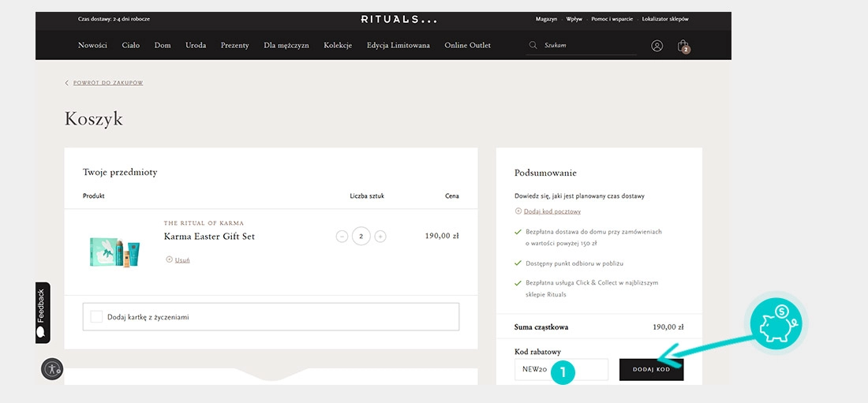
Task: Open Karma Easter Gift Set thumbnail
Action: [x=114, y=252]
